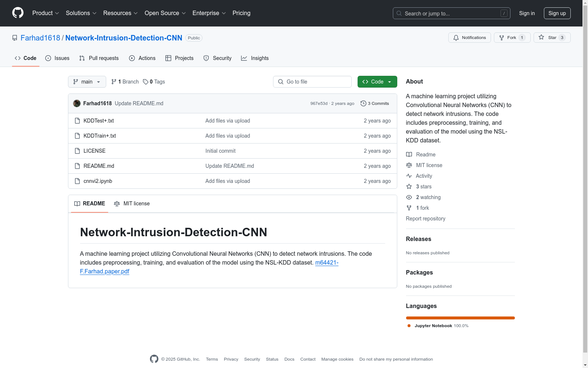The width and height of the screenshot is (588, 368).
Task: Click the Go to file input
Action: point(312,82)
